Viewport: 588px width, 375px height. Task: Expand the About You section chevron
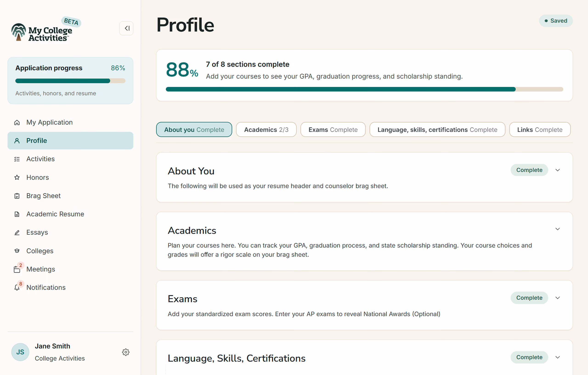pos(557,170)
